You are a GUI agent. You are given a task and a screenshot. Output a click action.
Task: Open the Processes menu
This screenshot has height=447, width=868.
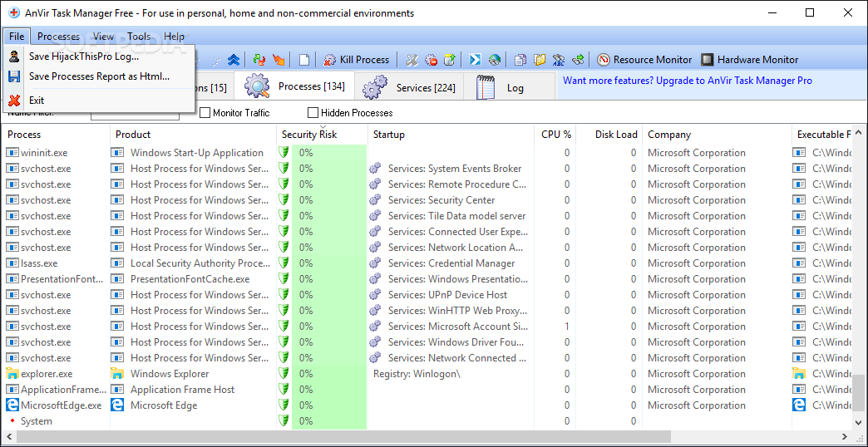[x=59, y=37]
